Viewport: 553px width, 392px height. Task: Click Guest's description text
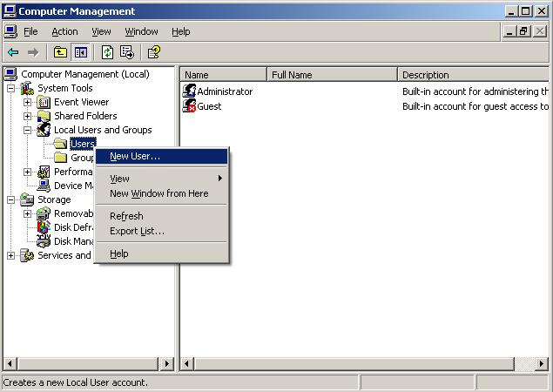coord(475,106)
